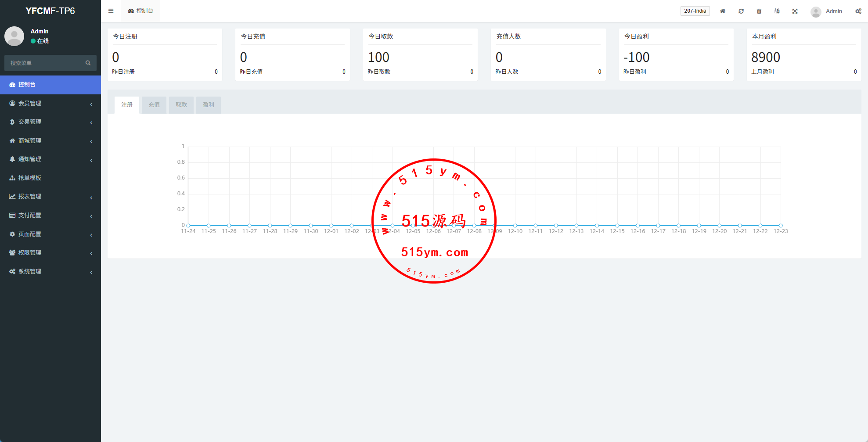Select the 控制台 item in sidebar

click(50, 85)
